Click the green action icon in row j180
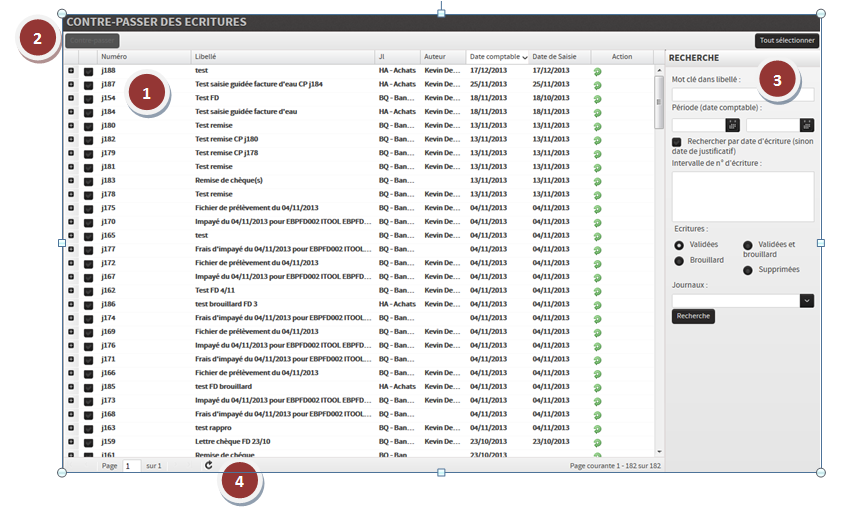 click(597, 126)
